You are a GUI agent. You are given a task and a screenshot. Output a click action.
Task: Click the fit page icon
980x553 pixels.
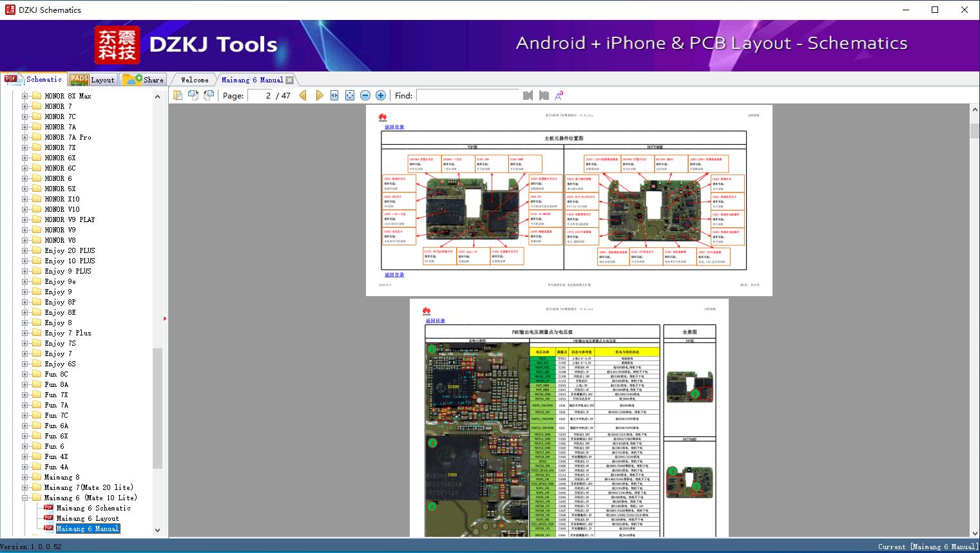click(350, 95)
